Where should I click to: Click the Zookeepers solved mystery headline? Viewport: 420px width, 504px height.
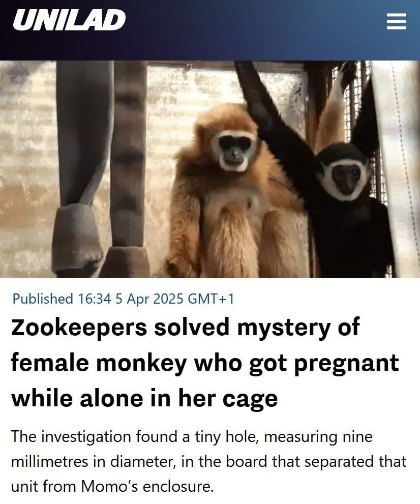(205, 362)
